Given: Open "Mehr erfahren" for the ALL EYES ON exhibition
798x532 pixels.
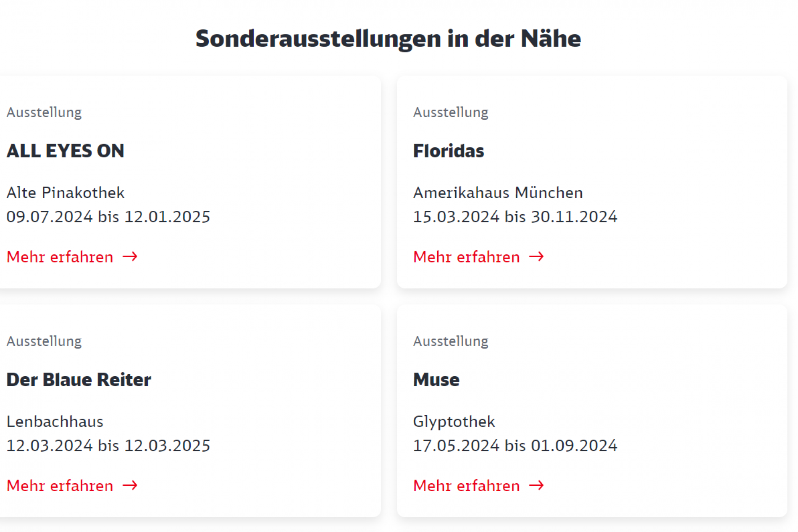Looking at the screenshot, I should pyautogui.click(x=59, y=257).
